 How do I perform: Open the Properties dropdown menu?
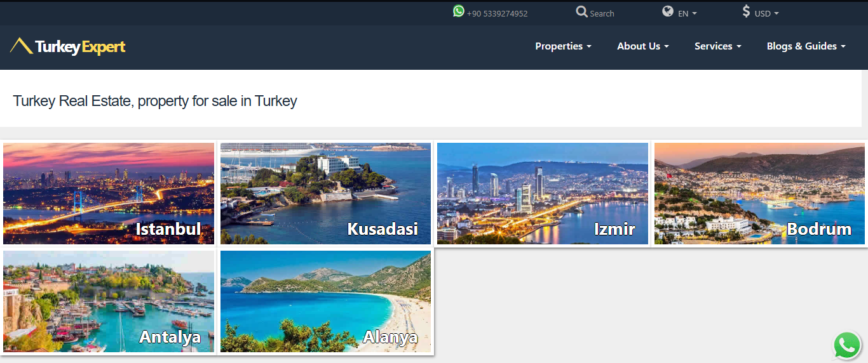563,46
